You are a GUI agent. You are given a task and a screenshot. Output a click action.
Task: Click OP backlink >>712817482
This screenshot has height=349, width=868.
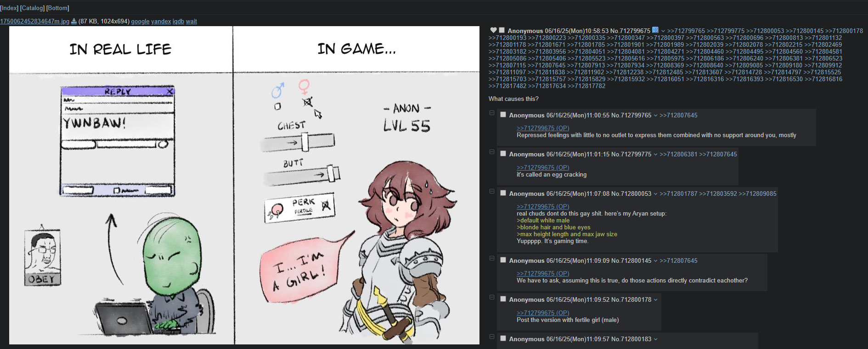click(507, 86)
